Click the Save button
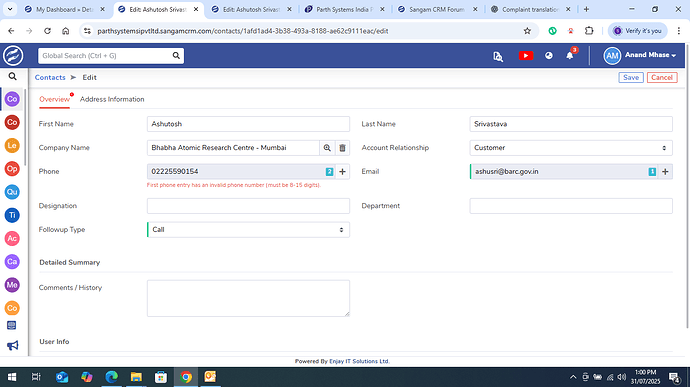Viewport: 690px width, 387px height. coord(631,77)
